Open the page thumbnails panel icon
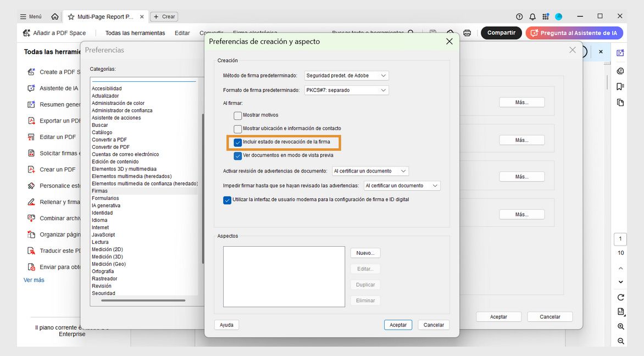644x356 pixels. (620, 102)
